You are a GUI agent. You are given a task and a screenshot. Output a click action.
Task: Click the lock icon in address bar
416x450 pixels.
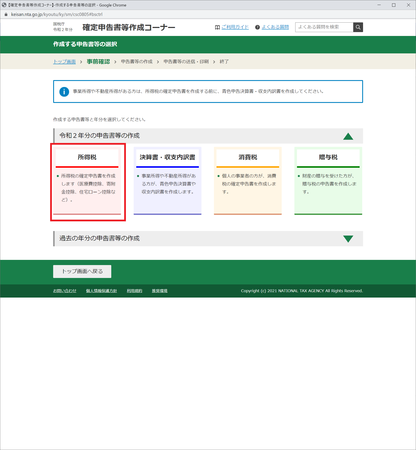pyautogui.click(x=6, y=14)
